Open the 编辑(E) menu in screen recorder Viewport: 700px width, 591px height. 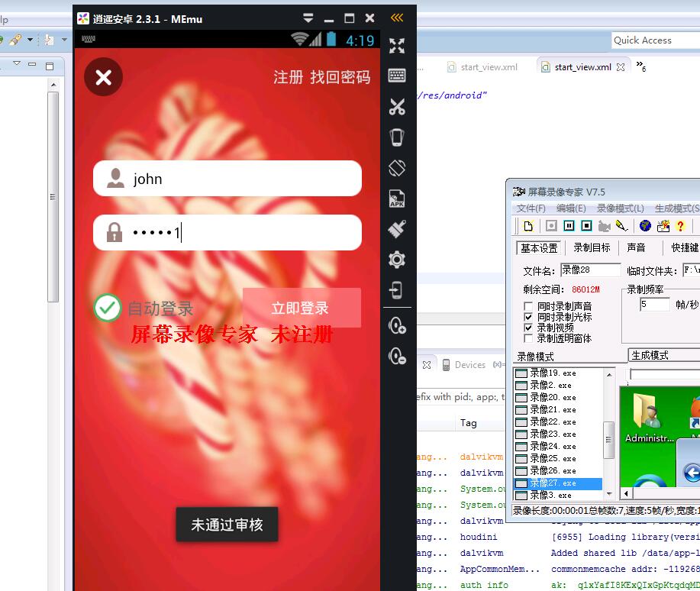(571, 208)
